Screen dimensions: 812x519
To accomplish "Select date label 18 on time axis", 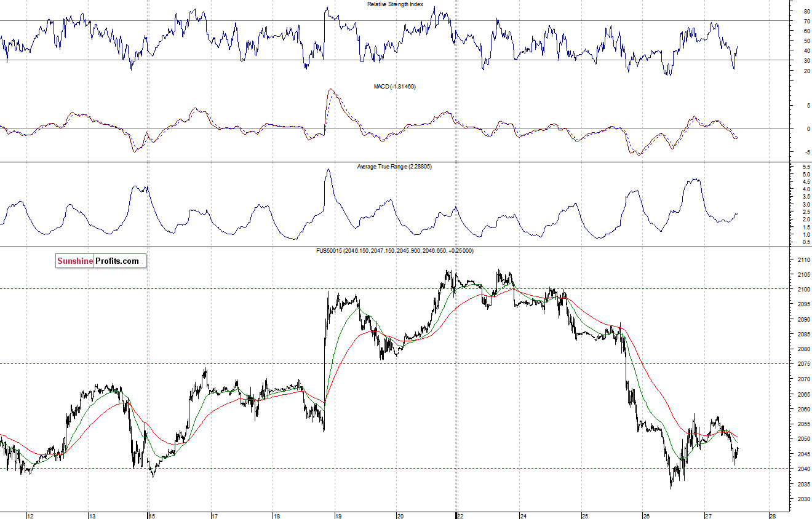I will coord(277,516).
